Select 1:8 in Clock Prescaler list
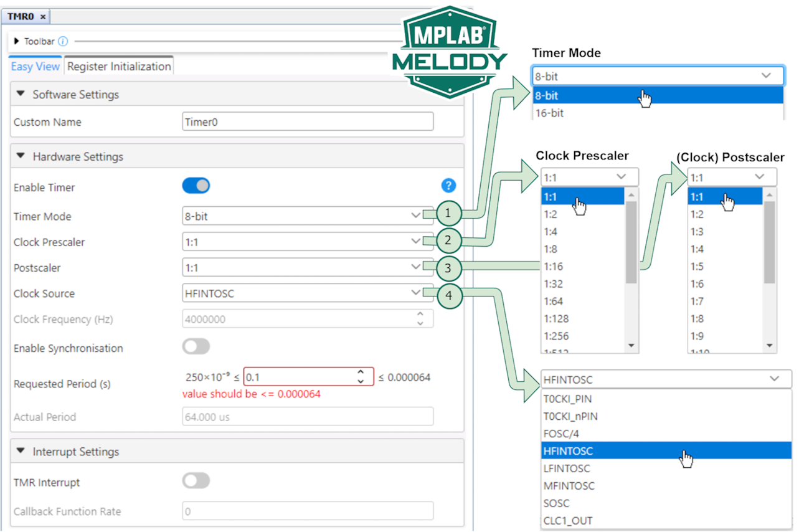The image size is (799, 532). pos(582,249)
